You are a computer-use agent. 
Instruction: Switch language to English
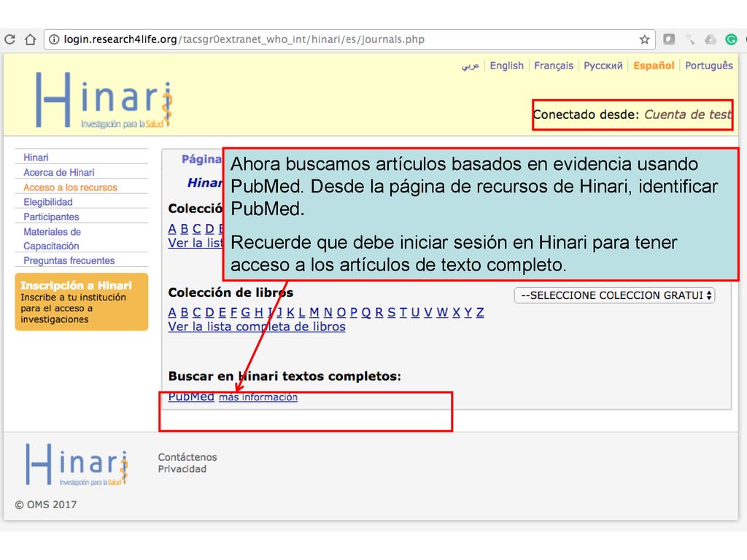tap(506, 66)
